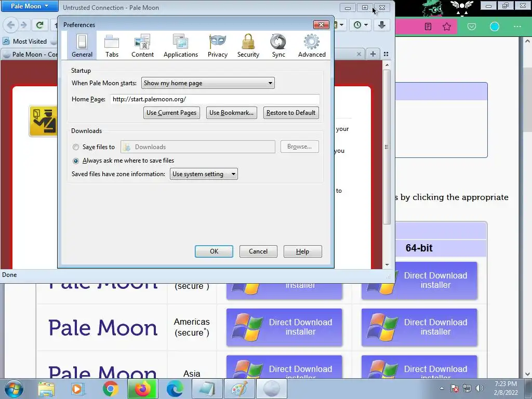
Task: Open the History clock toolbar button
Action: [x=357, y=25]
